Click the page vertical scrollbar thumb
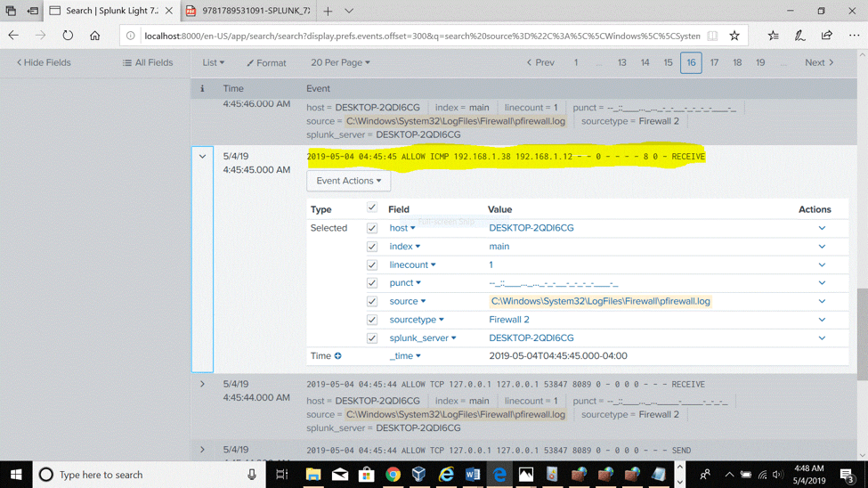This screenshot has width=868, height=488. [863, 334]
